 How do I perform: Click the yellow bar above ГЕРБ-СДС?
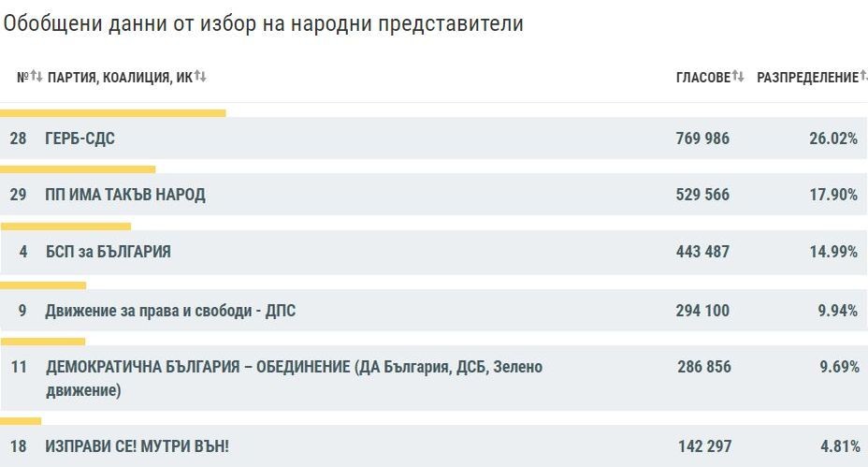(x=113, y=113)
